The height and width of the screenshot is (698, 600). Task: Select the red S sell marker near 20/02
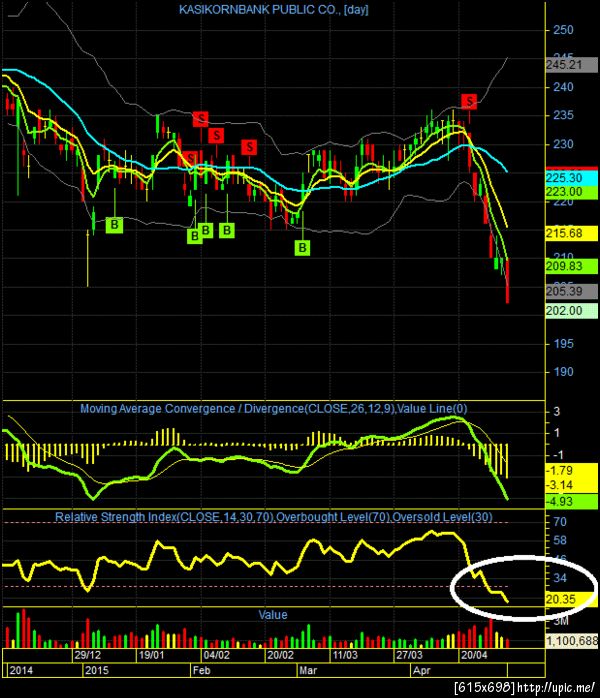[x=249, y=147]
